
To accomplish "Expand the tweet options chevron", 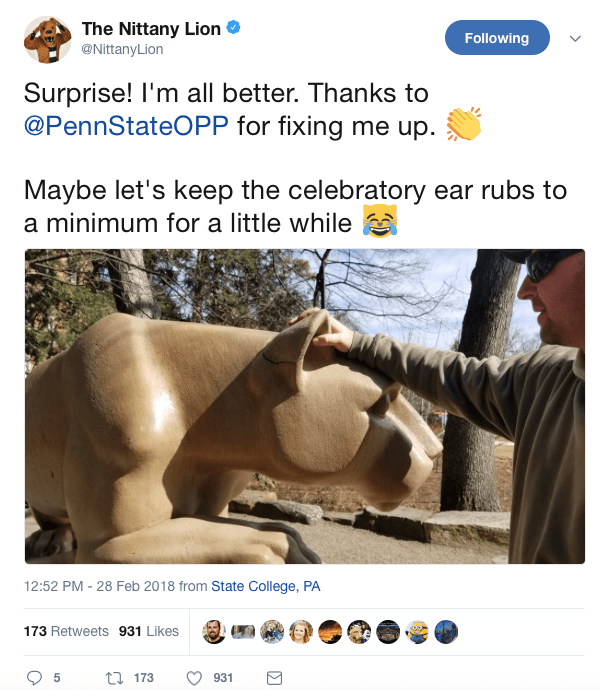I will point(574,38).
